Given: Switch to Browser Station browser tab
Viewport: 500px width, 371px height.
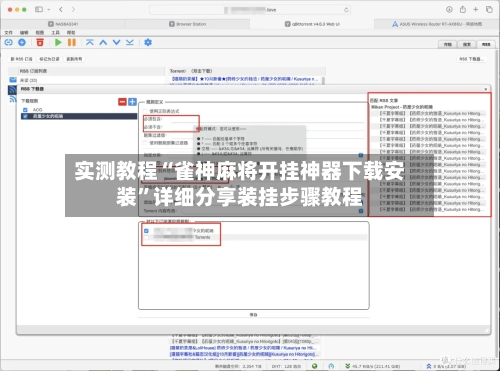Looking at the screenshot, I should coord(187,24).
